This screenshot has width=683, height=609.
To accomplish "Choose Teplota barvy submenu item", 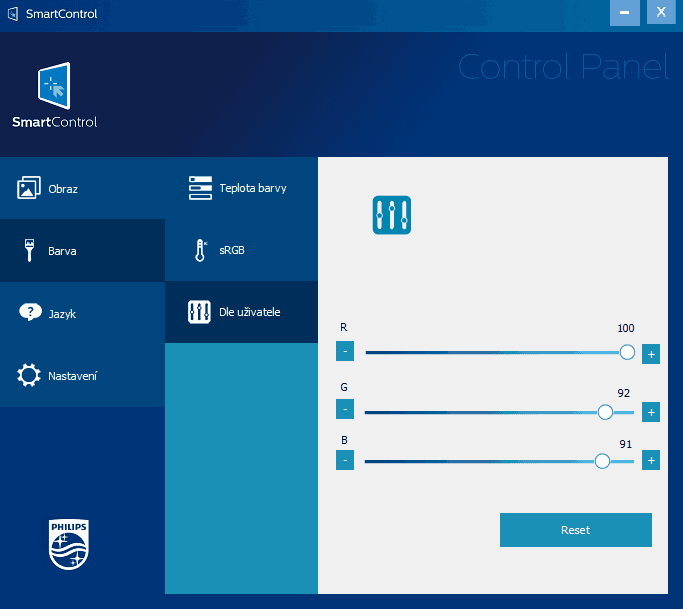I will point(241,188).
